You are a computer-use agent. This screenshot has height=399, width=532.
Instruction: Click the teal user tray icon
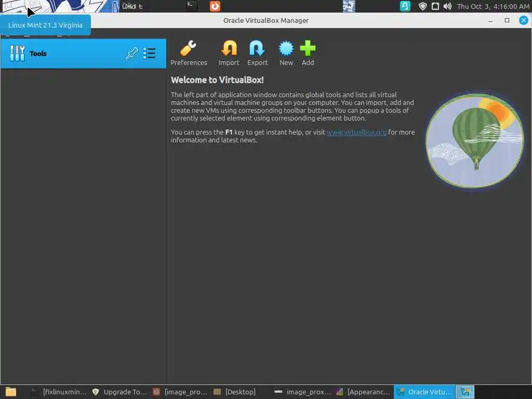point(405,6)
